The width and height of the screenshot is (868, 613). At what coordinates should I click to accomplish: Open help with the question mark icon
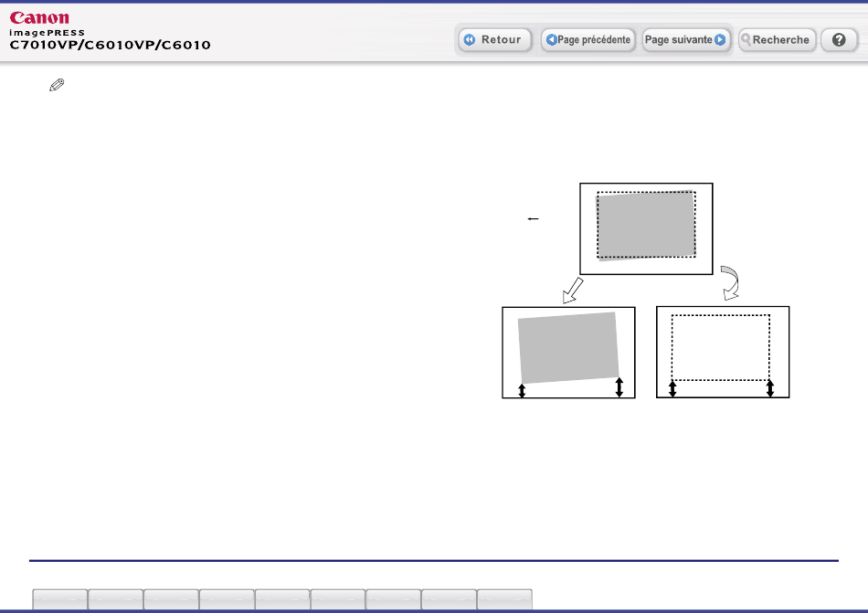coord(838,40)
